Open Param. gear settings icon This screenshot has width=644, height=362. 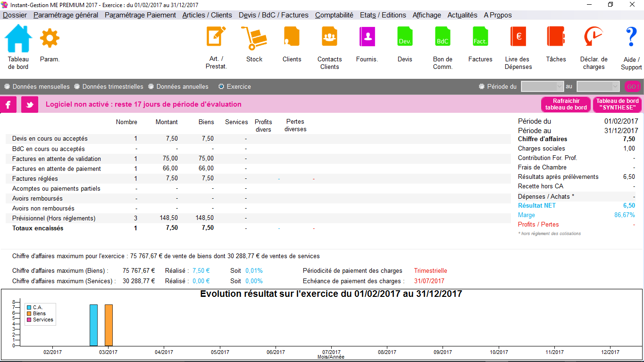[50, 39]
